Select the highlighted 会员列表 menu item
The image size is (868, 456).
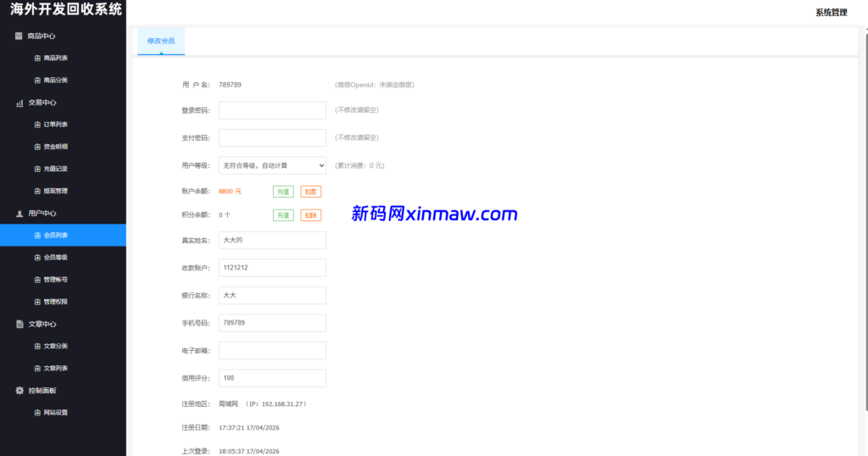63,235
